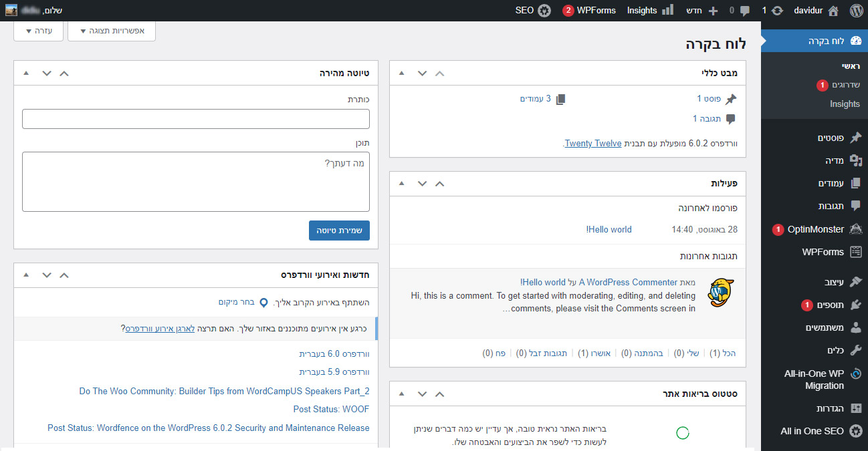Click the כותרת title input field

196,119
